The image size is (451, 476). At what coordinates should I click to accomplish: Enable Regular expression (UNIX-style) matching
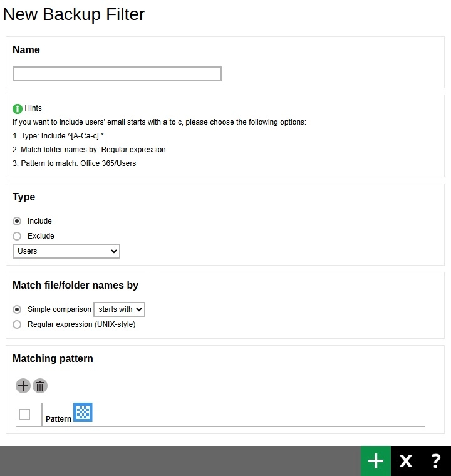tap(17, 324)
